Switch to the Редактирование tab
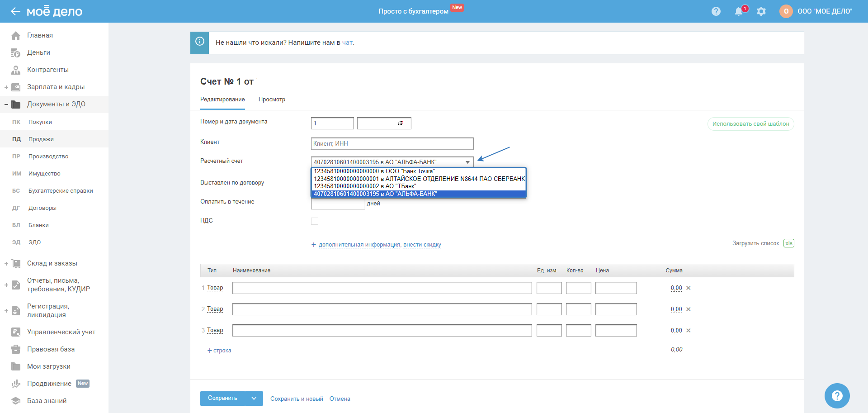This screenshot has height=413, width=868. point(222,100)
